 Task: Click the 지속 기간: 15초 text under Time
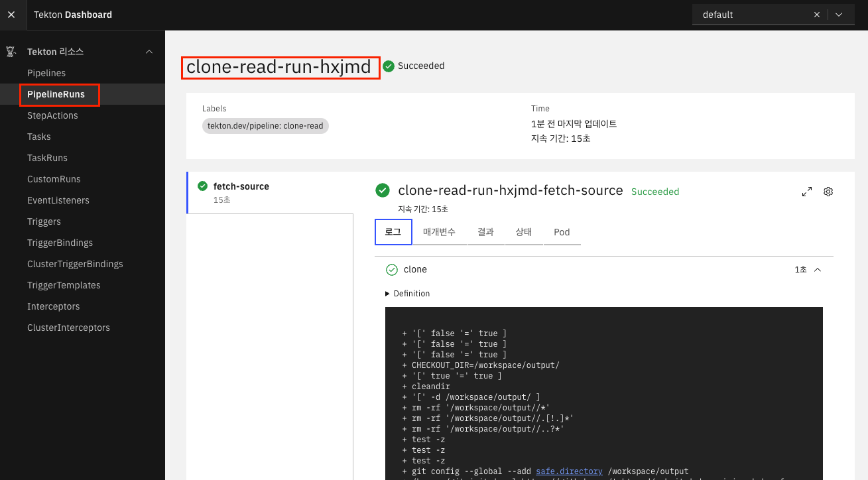561,139
